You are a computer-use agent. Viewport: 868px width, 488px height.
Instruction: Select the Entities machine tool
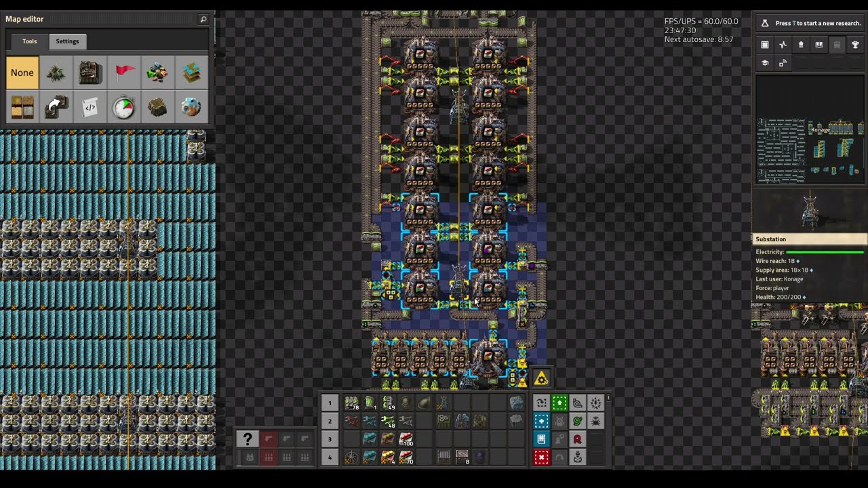(90, 73)
